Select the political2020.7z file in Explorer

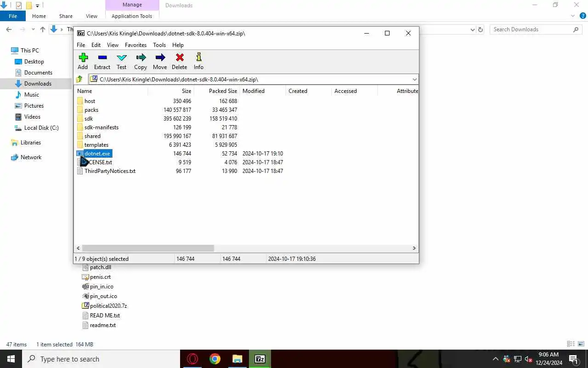click(108, 306)
